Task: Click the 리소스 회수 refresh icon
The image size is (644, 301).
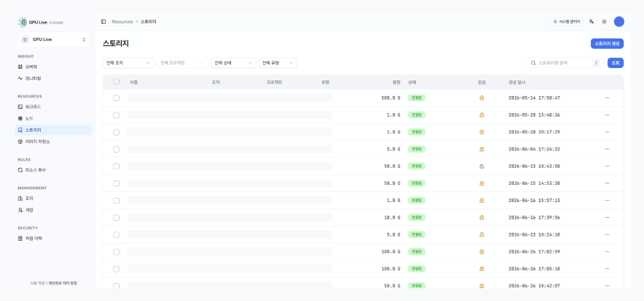Action: (x=21, y=170)
